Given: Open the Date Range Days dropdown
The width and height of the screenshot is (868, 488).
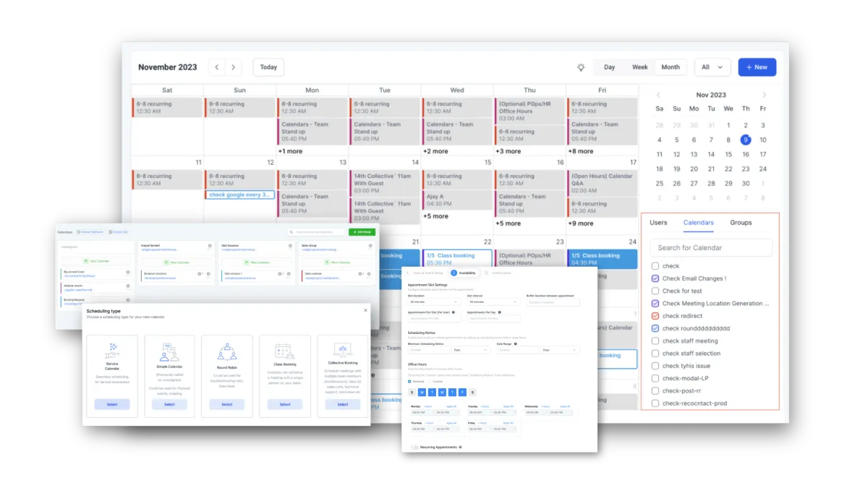Looking at the screenshot, I should (x=560, y=350).
